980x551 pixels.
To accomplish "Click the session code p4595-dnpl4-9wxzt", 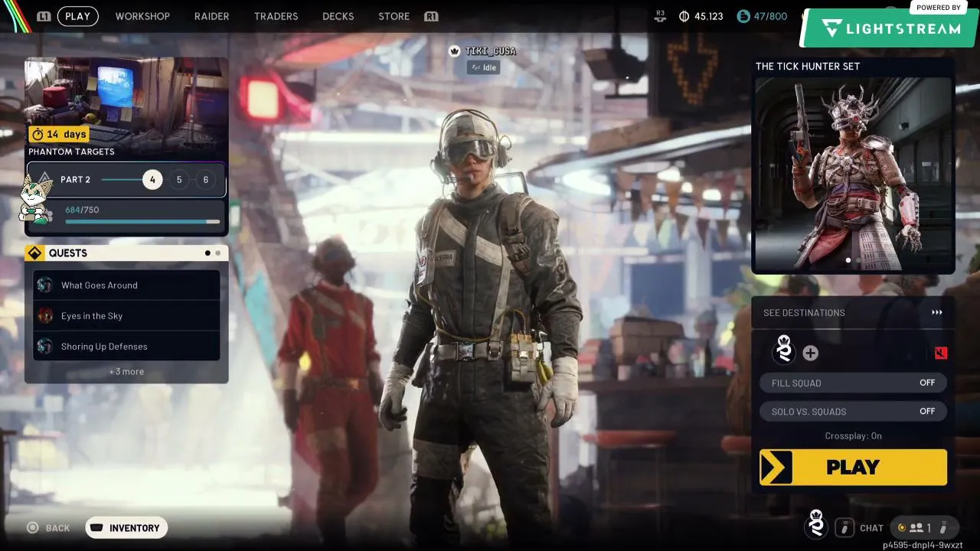I will (923, 545).
